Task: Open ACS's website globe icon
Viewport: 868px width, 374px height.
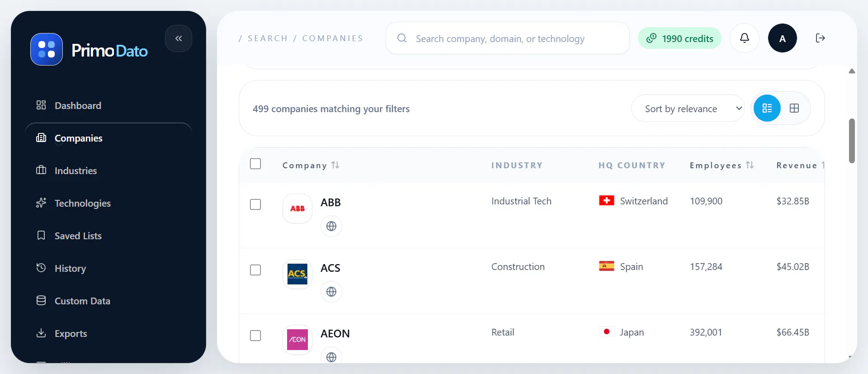Action: (x=331, y=292)
